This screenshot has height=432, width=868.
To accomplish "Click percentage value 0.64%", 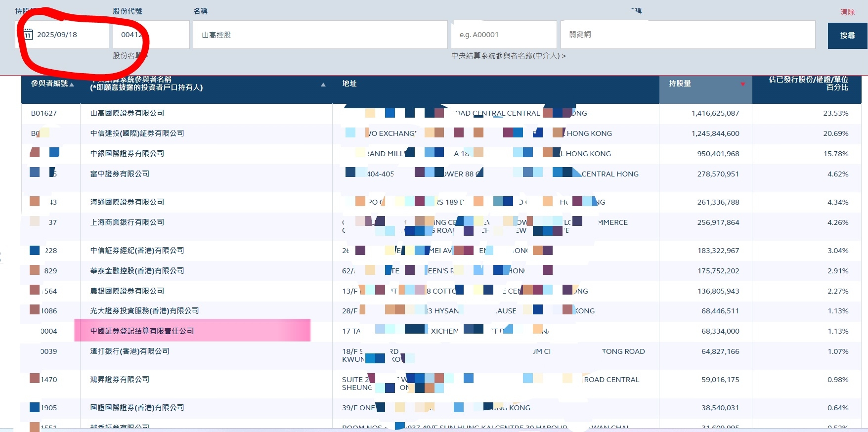I will point(838,408).
